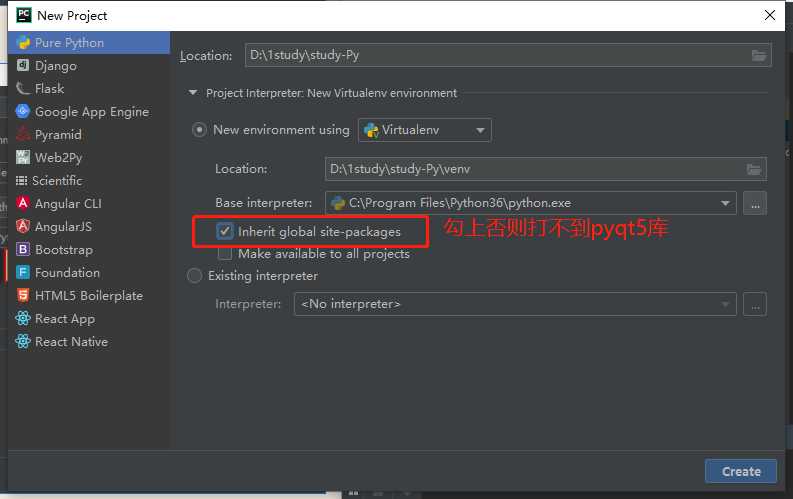This screenshot has height=499, width=793.
Task: Click the Web2Py label in list
Action: [x=59, y=158]
